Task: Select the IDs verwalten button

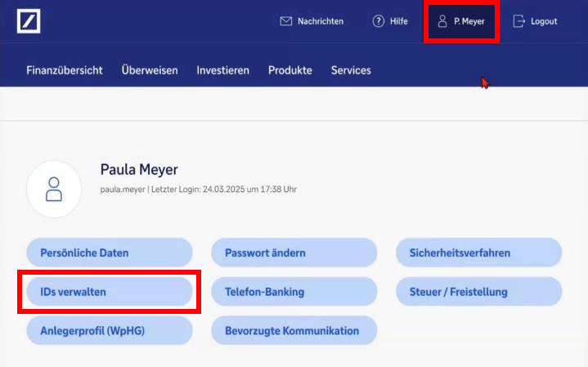Action: (x=110, y=292)
